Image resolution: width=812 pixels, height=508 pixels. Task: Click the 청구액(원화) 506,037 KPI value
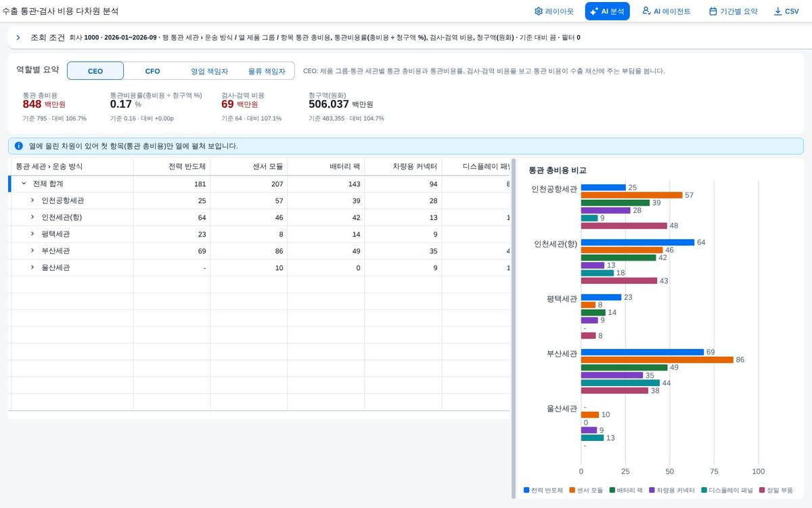coord(329,104)
